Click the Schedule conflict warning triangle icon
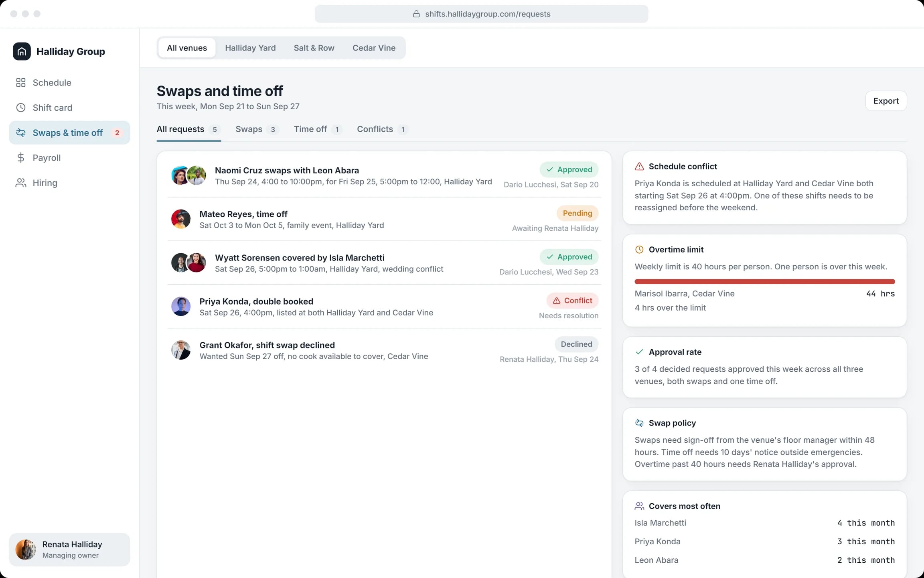The height and width of the screenshot is (578, 924). coord(639,166)
